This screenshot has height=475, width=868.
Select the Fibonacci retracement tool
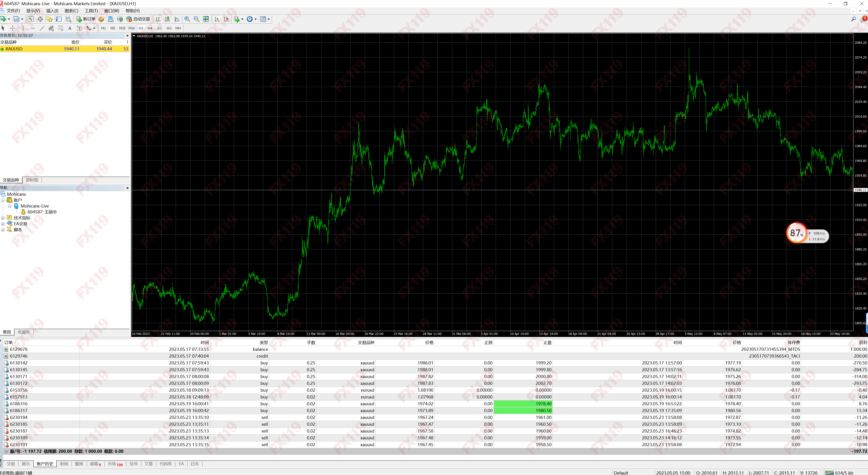(x=61, y=28)
